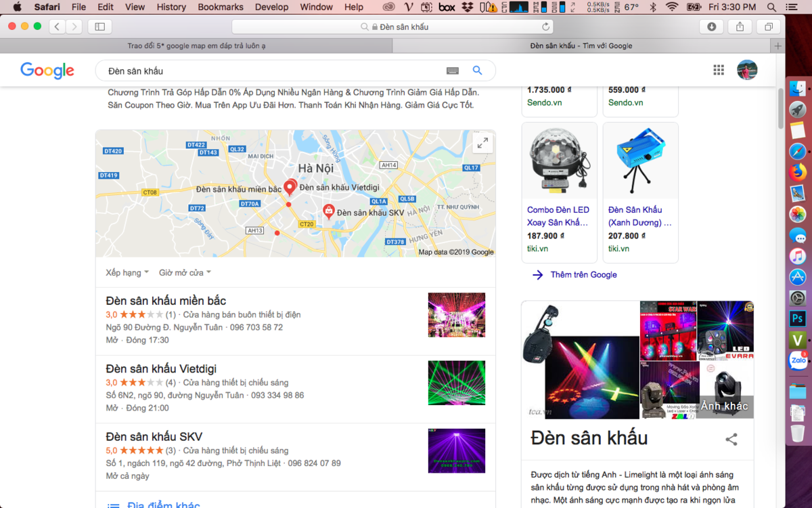
Task: Open the Develop menu
Action: pyautogui.click(x=271, y=7)
